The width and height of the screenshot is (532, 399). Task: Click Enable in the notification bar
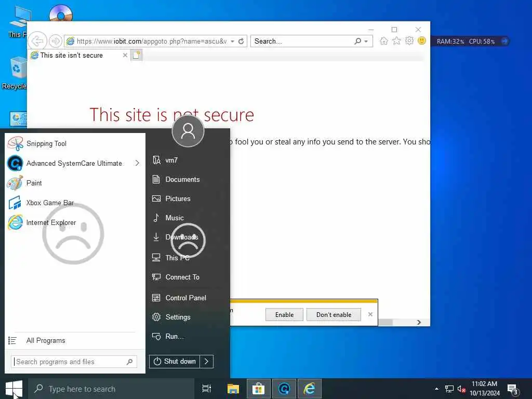[284, 315]
